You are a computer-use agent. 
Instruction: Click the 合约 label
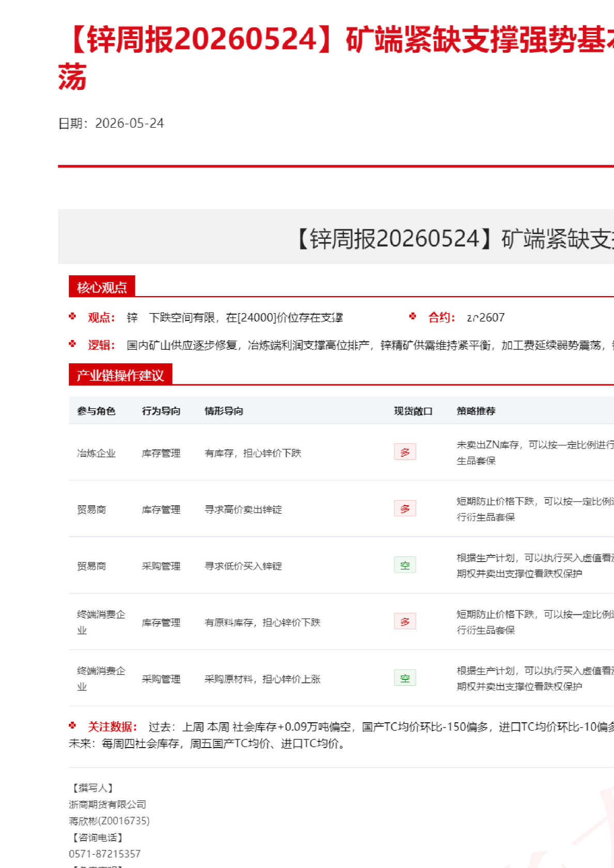(x=441, y=317)
